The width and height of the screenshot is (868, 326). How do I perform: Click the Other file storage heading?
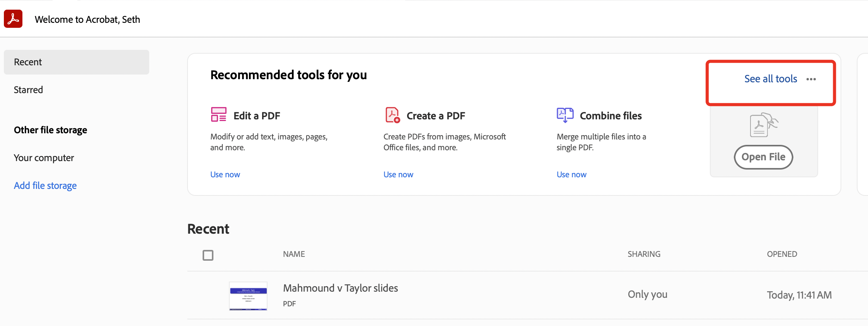point(51,130)
